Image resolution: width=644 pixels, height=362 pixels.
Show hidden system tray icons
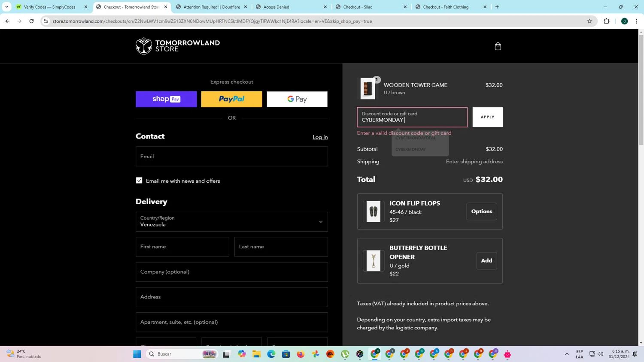(x=567, y=354)
